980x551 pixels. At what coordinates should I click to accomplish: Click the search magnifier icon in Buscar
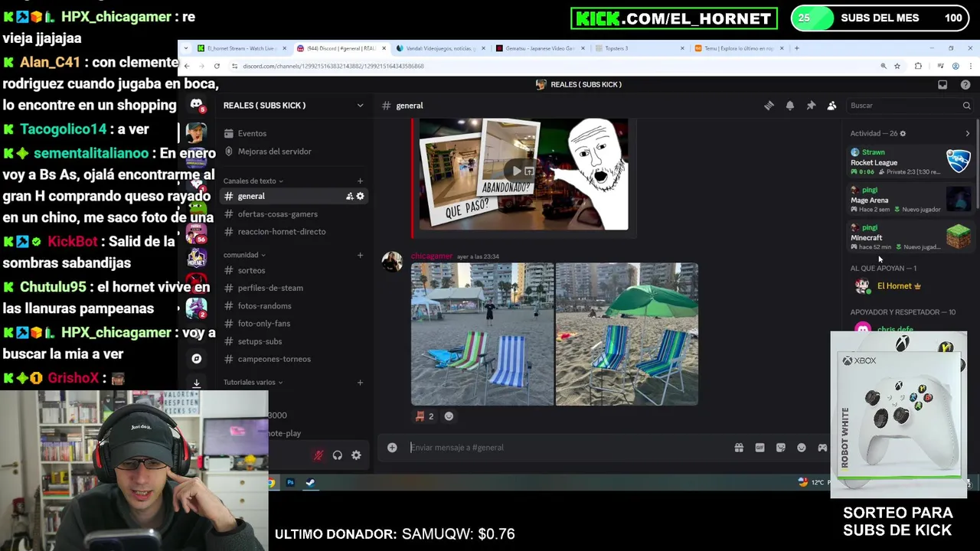pyautogui.click(x=966, y=106)
